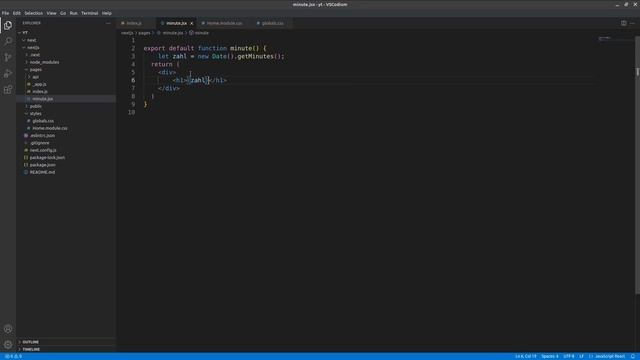Open the Help menu
Screen dimensions: 640x360
[107, 13]
